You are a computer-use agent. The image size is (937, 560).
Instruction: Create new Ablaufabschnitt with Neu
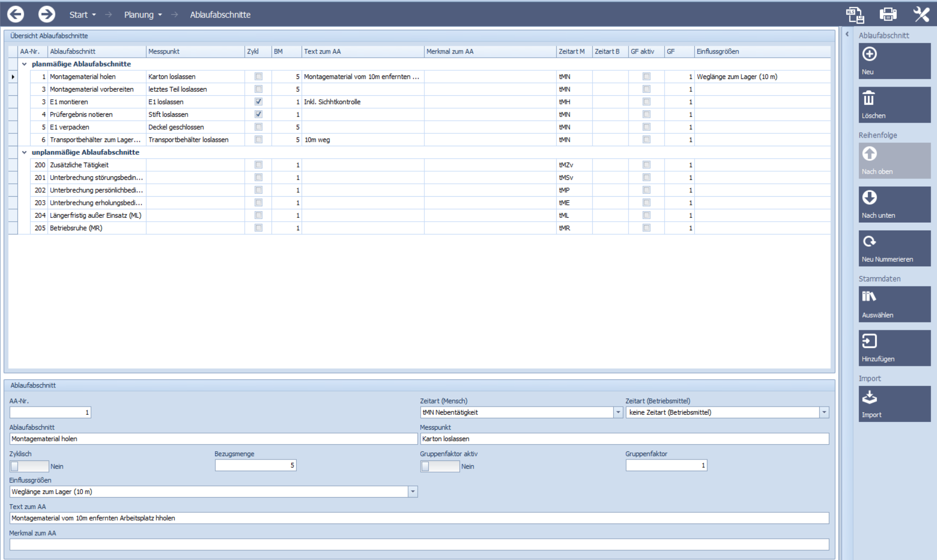coord(894,61)
